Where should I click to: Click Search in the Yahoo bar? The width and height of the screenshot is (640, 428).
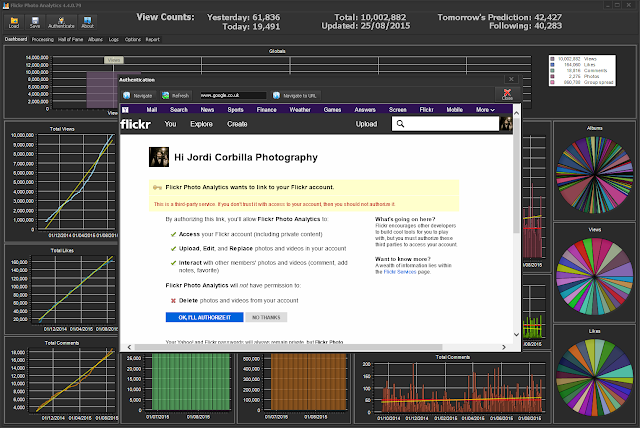pos(179,110)
